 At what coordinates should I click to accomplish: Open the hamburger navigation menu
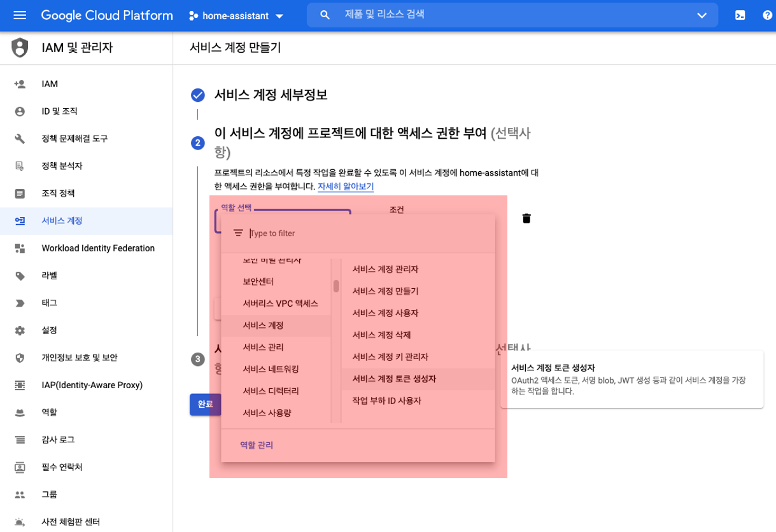pos(20,15)
